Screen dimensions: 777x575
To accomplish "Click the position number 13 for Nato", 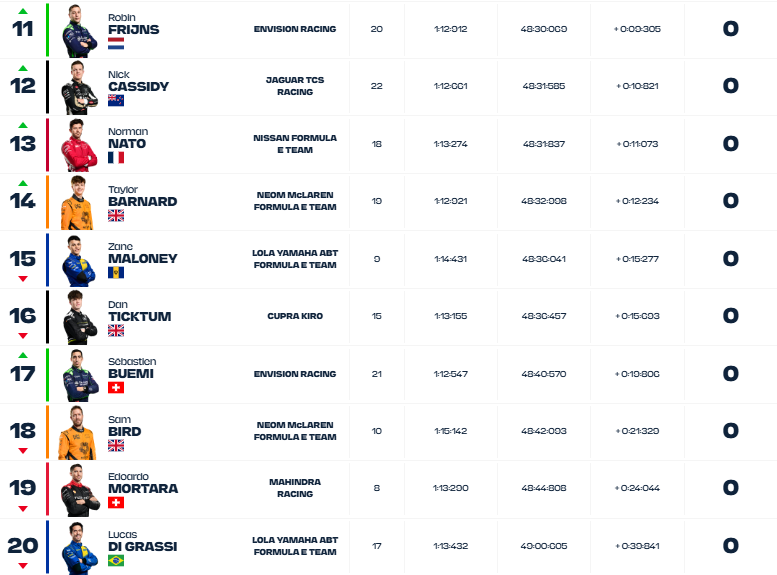I will [x=23, y=144].
